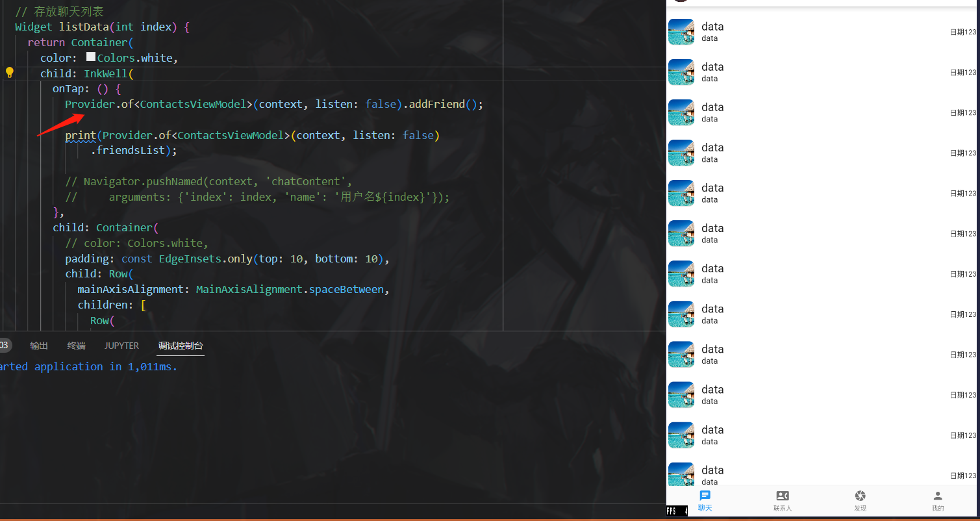Click the underlined print call in the code
Image resolution: width=980 pixels, height=521 pixels.
point(80,135)
